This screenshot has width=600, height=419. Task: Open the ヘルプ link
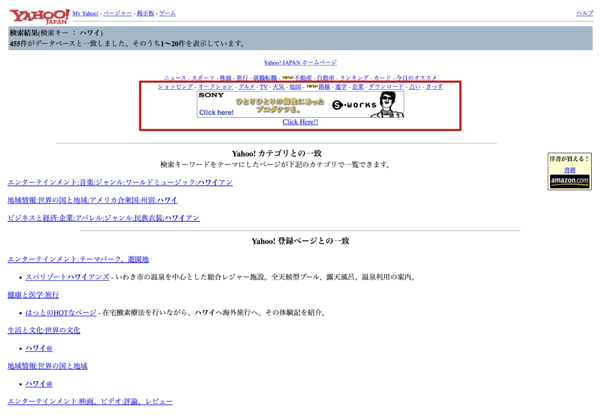[585, 13]
